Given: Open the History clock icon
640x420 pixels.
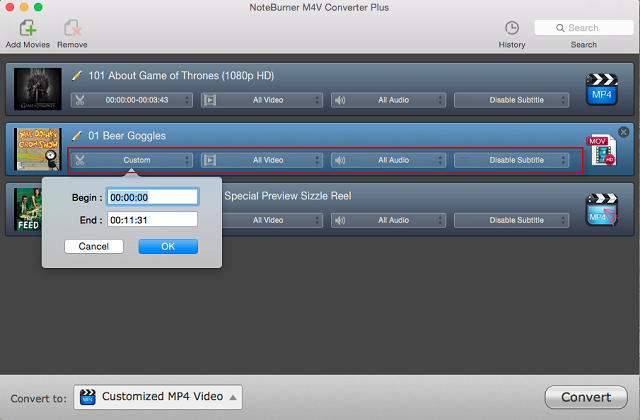Looking at the screenshot, I should [512, 28].
